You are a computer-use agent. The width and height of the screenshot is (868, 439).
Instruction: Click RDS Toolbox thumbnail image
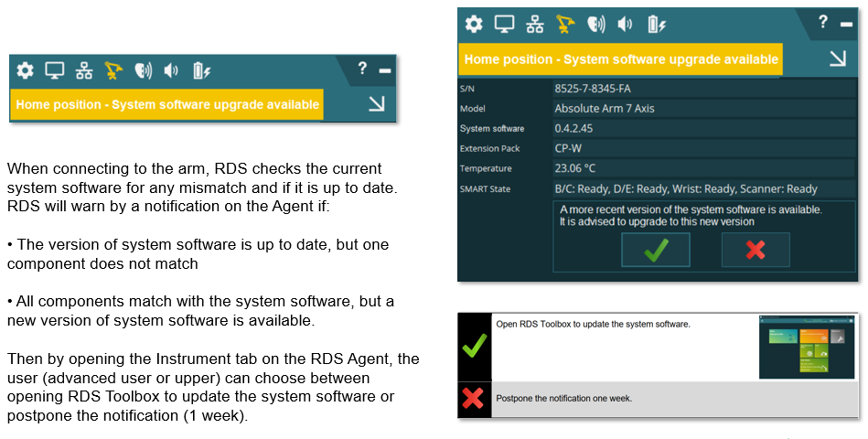[x=806, y=348]
